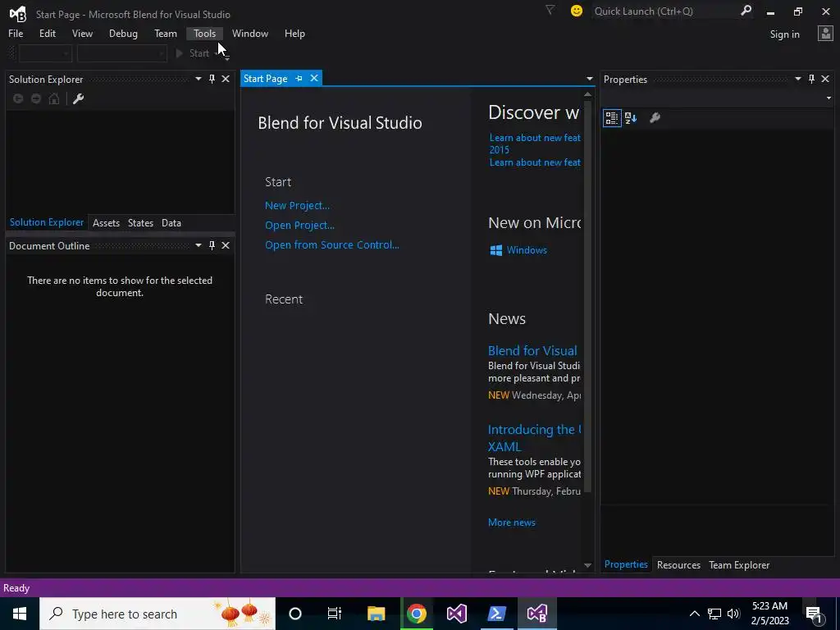
Task: Toggle auto hide pin on Document Outline
Action: click(212, 245)
